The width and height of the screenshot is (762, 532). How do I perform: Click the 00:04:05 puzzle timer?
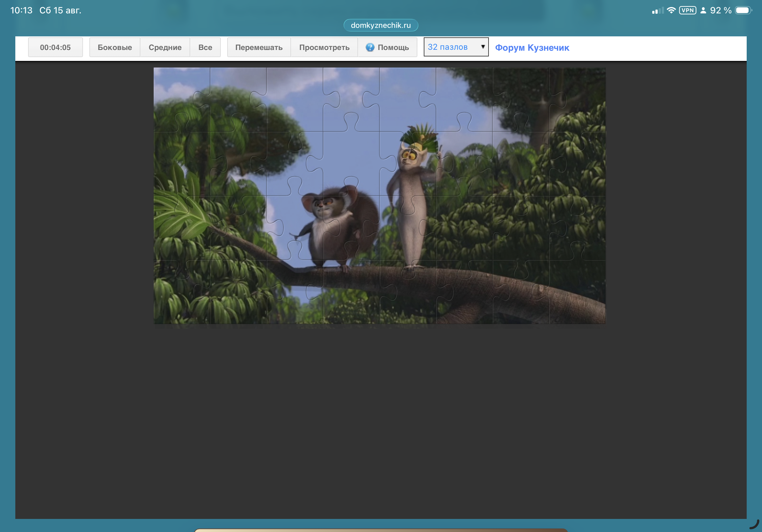click(x=56, y=48)
